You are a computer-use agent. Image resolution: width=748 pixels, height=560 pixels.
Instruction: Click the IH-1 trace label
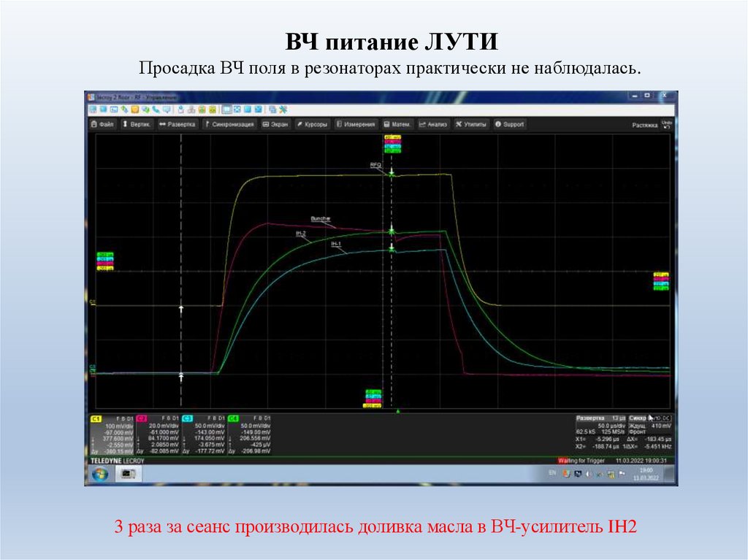336,244
